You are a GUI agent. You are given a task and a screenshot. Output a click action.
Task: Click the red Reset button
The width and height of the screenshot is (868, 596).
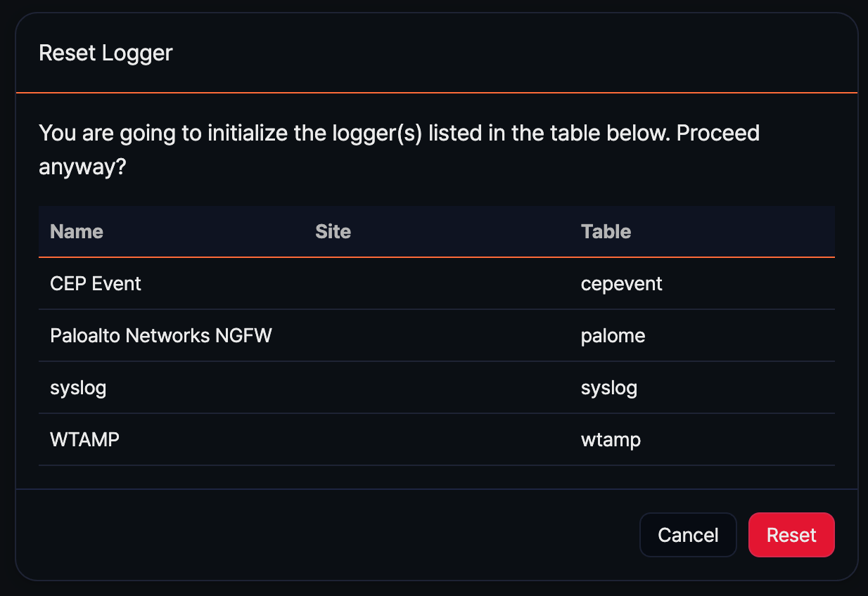tap(791, 535)
